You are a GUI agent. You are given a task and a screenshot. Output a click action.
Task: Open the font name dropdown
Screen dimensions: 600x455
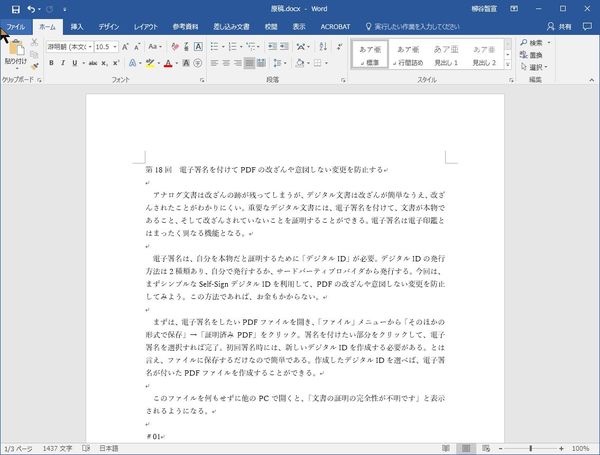68,46
